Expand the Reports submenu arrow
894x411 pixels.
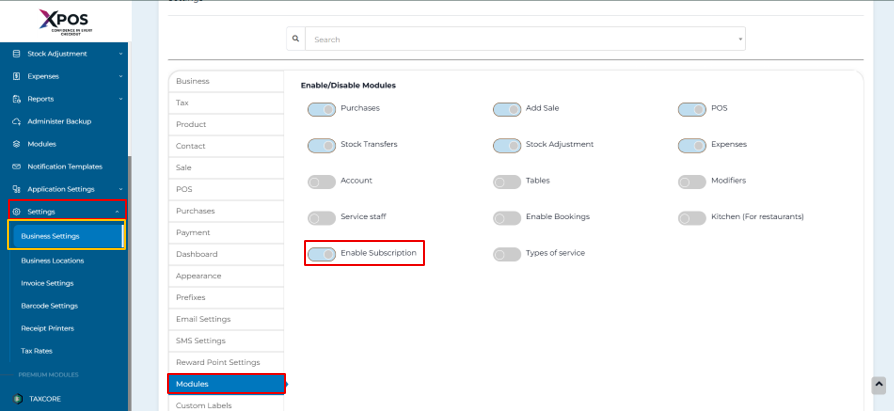120,99
